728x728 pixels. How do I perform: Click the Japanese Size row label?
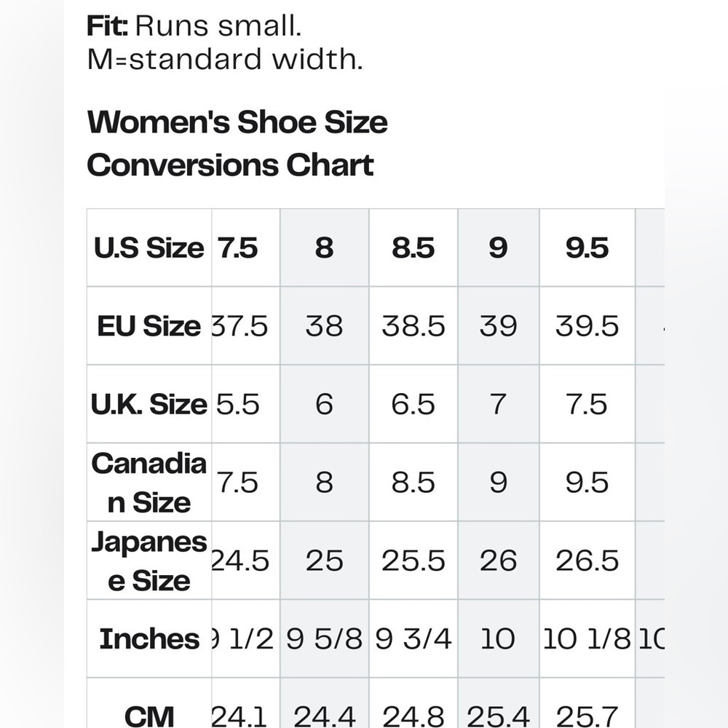(x=149, y=561)
